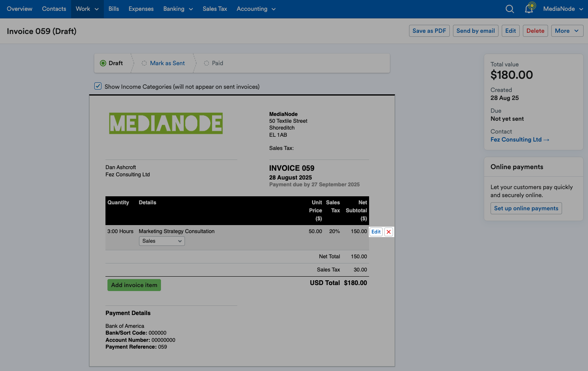This screenshot has width=588, height=371.
Task: Click Set up online payments button
Action: (x=526, y=208)
